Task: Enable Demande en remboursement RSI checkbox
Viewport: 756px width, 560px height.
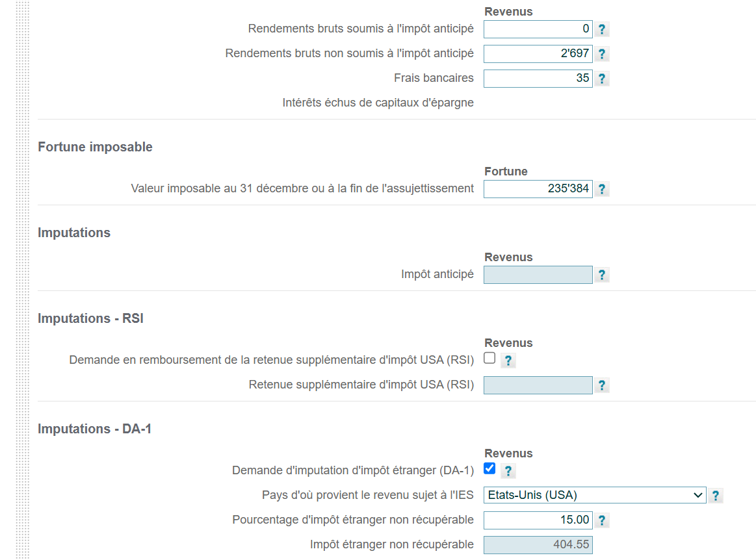Action: click(489, 358)
